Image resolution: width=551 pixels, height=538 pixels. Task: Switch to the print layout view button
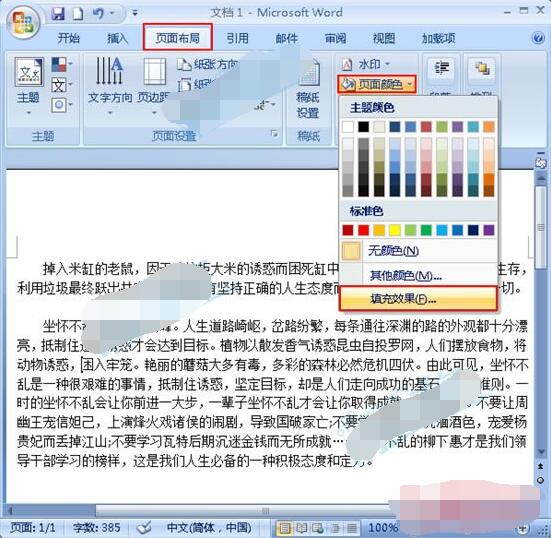pyautogui.click(x=284, y=528)
